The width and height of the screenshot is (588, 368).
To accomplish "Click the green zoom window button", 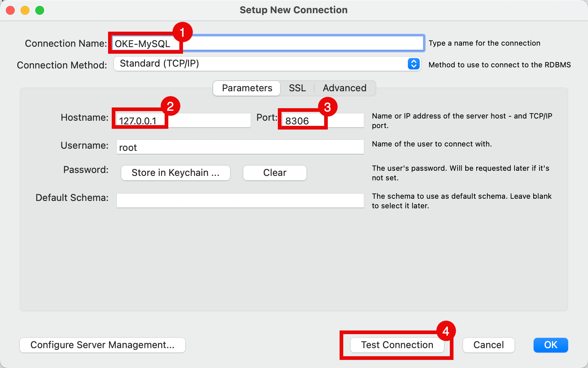I will (40, 10).
